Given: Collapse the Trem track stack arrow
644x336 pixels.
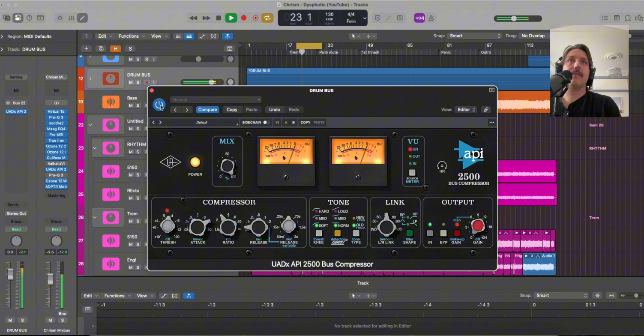Looking at the screenshot, I should [95, 217].
